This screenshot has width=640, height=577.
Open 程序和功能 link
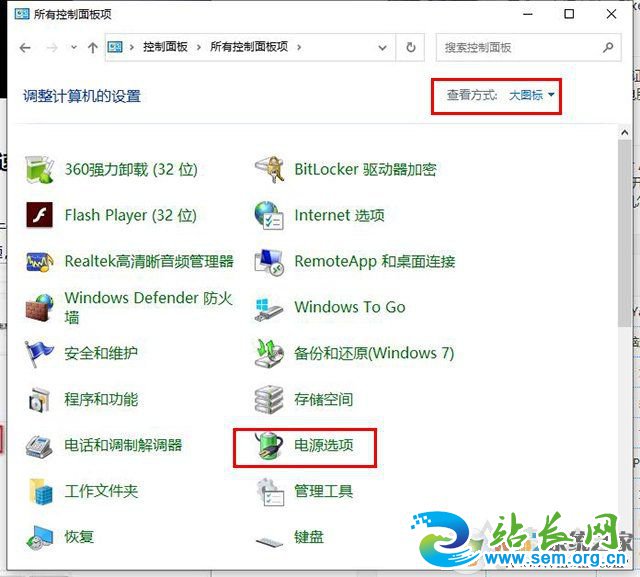[x=101, y=399]
